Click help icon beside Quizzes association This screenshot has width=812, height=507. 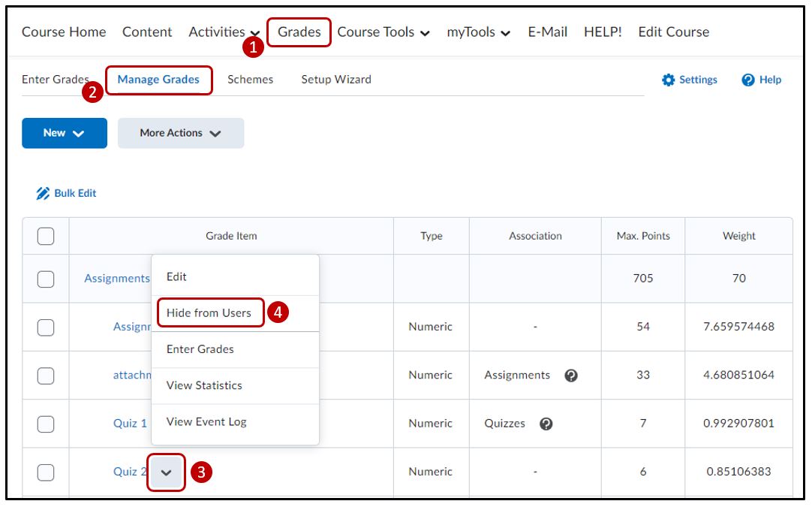(546, 424)
